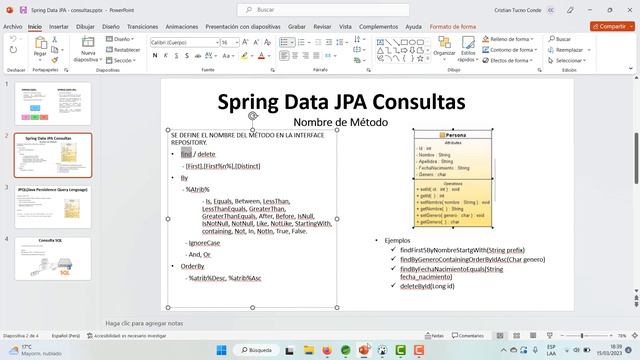Screen dimensions: 640x360
Task: Open Efectos de forma dropdown
Action: tap(508, 60)
